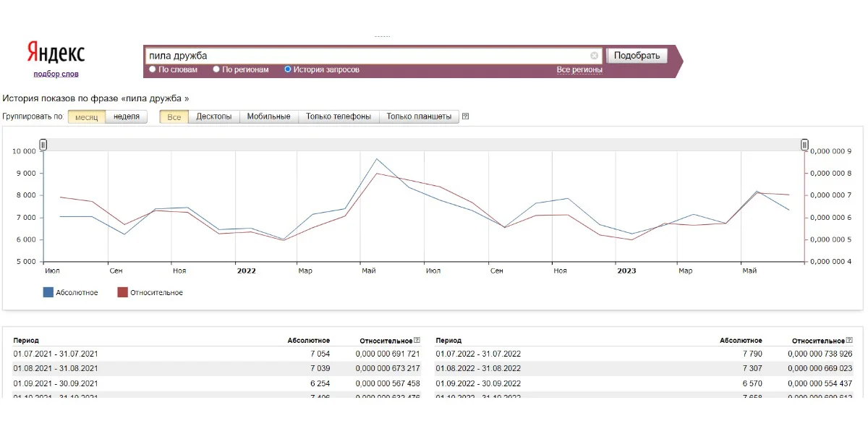
Task: Switch to the 'Мобильные' tab
Action: click(x=268, y=116)
